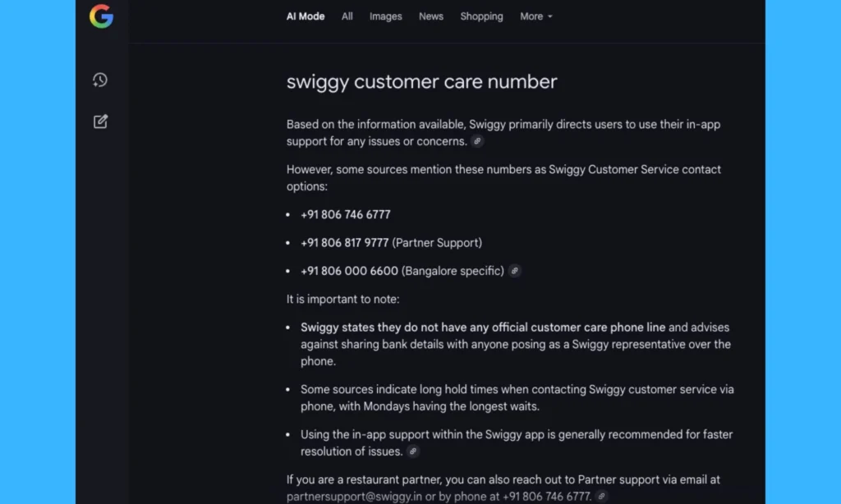
Task: Switch to the AI Mode tab
Action: (x=306, y=16)
